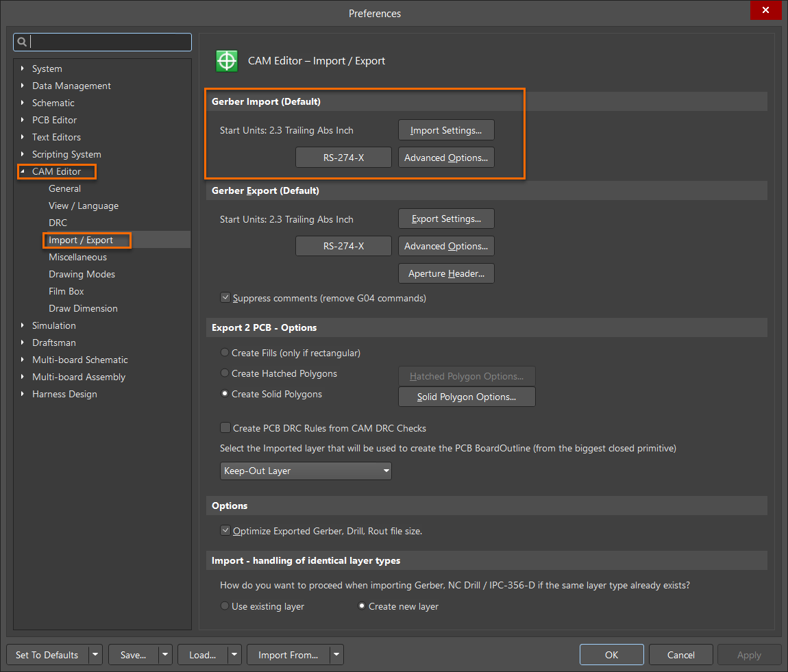Viewport: 788px width, 672px height.
Task: Click Gerber Export RS-274-X button
Action: (344, 246)
